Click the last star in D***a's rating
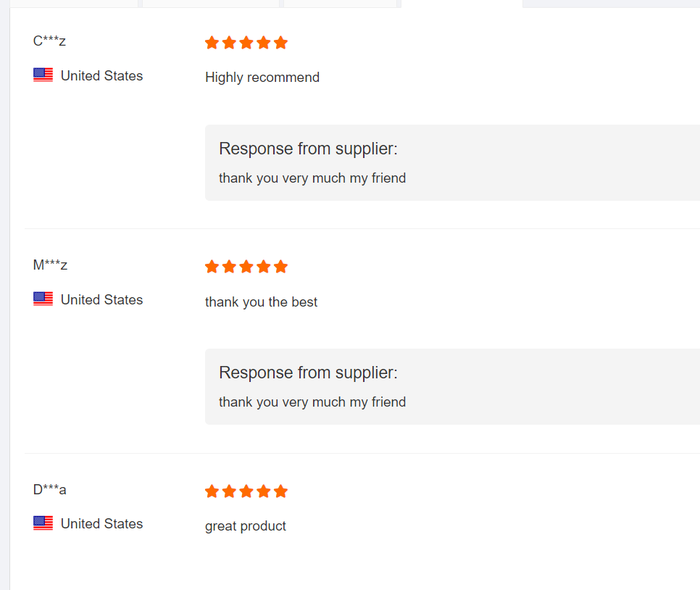The height and width of the screenshot is (590, 700). (x=281, y=491)
